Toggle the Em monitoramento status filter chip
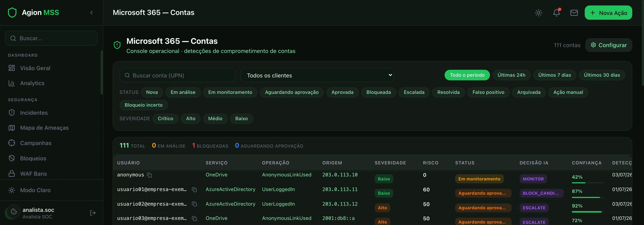The image size is (644, 225). pyautogui.click(x=230, y=92)
